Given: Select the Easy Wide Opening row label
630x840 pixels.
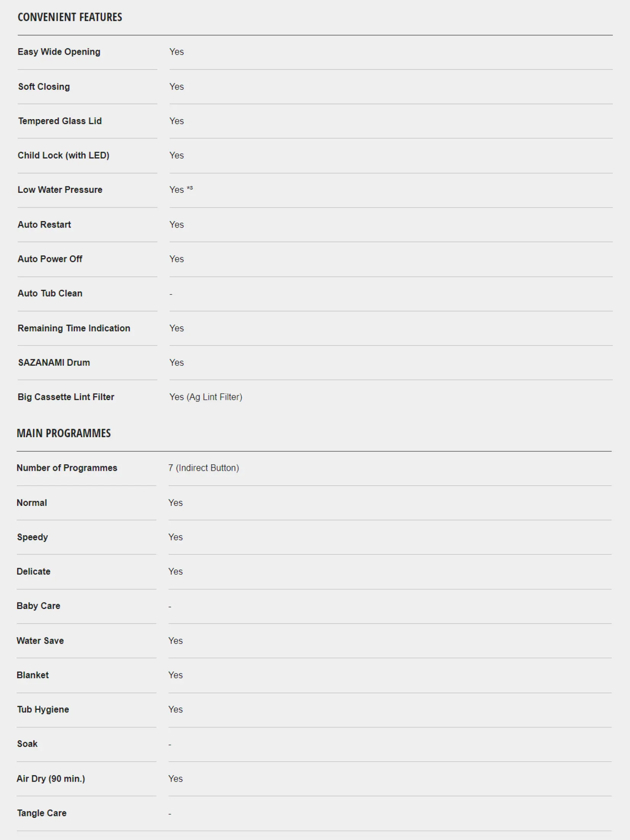Looking at the screenshot, I should (59, 52).
